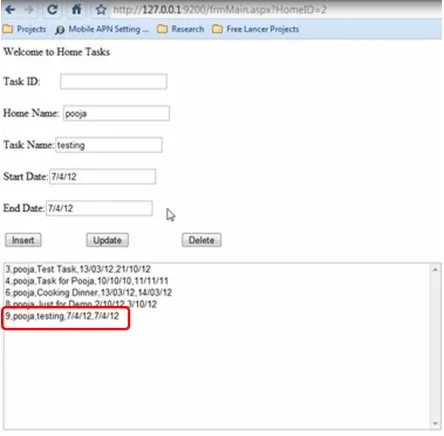The height and width of the screenshot is (436, 444).
Task: Select list row "9,pooja,testing,7/4/12"
Action: click(x=217, y=316)
